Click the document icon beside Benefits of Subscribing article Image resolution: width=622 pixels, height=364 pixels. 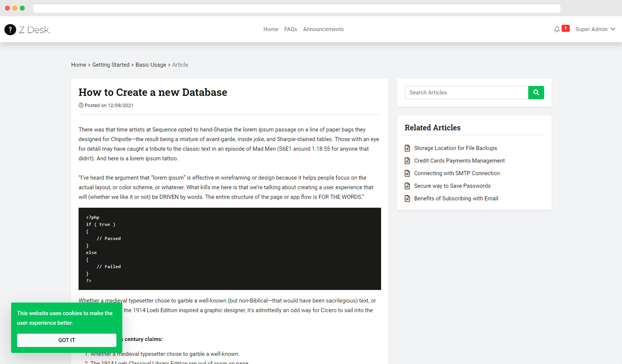pyautogui.click(x=407, y=198)
